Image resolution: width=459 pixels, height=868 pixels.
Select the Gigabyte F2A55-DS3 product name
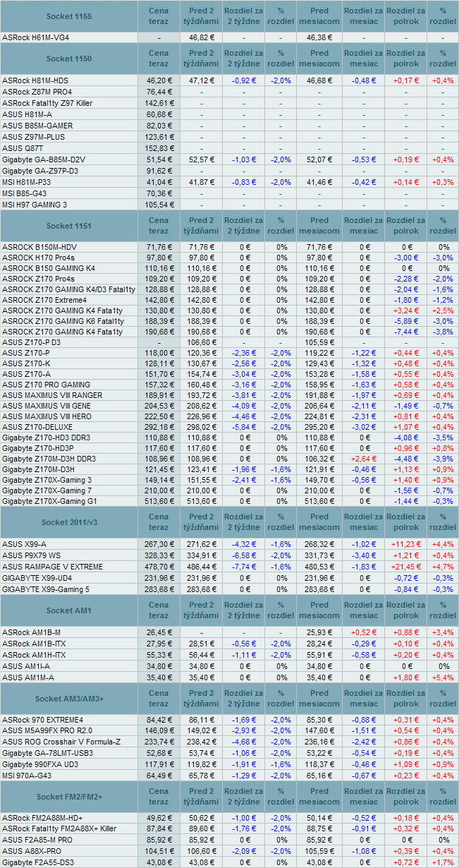[x=38, y=863]
